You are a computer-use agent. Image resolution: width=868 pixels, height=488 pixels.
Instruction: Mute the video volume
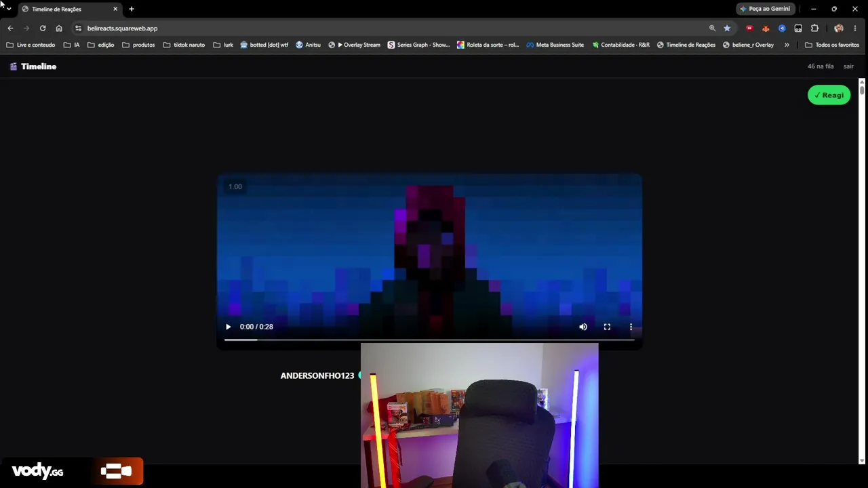tap(583, 327)
